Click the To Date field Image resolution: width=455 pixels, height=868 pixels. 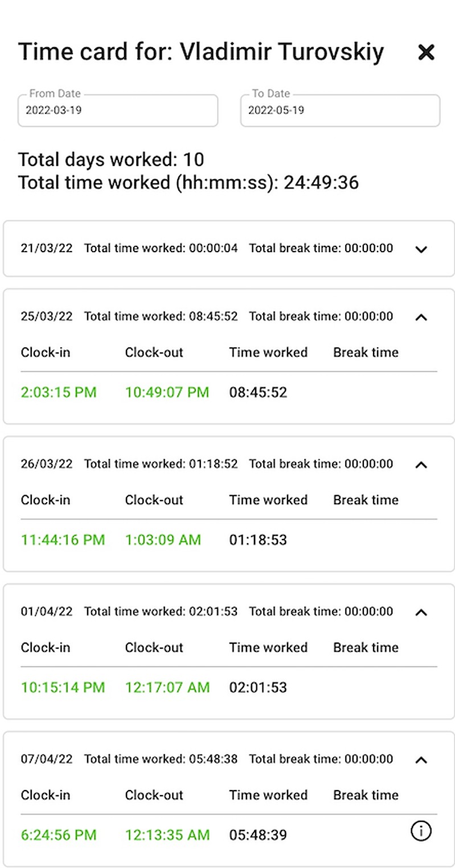[x=340, y=110]
